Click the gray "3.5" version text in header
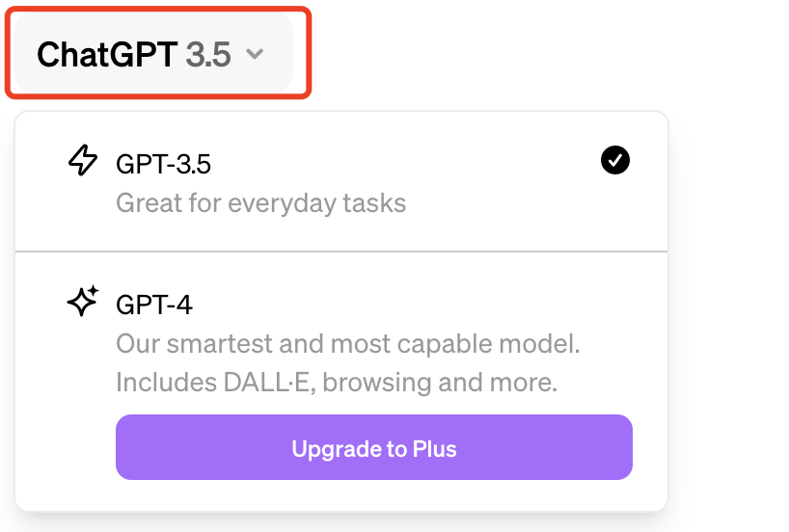Viewport: 789px width, 532px height. (x=208, y=54)
